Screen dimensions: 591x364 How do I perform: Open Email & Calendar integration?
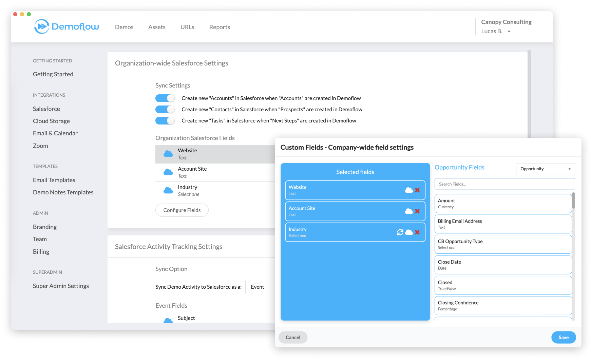(x=55, y=133)
